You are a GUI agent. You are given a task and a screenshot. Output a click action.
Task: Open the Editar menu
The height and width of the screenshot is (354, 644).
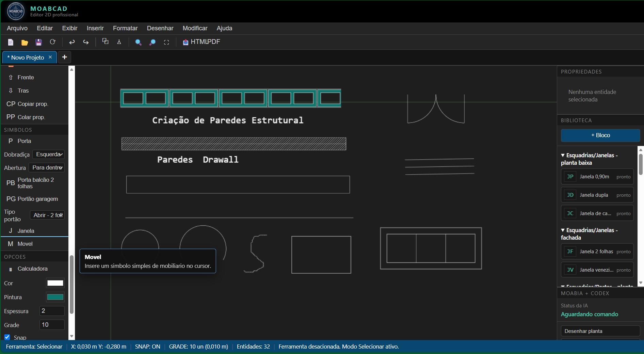(x=45, y=28)
